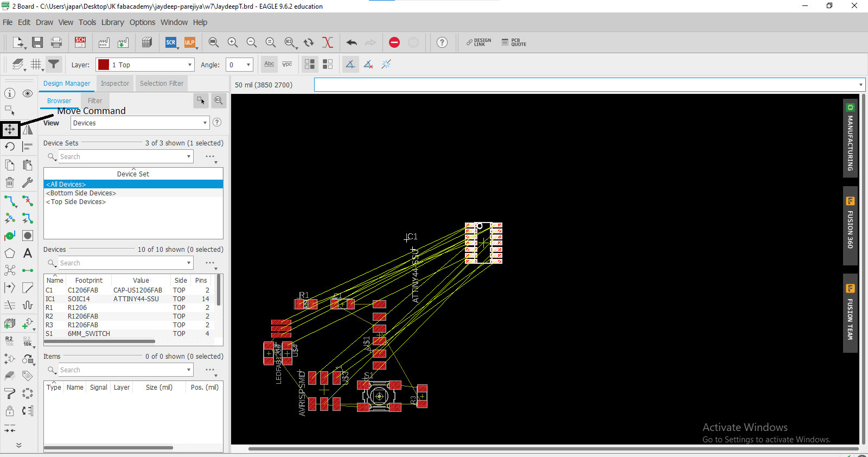Open the Fusion Team side panel
This screenshot has width=868, height=457.
click(x=850, y=313)
